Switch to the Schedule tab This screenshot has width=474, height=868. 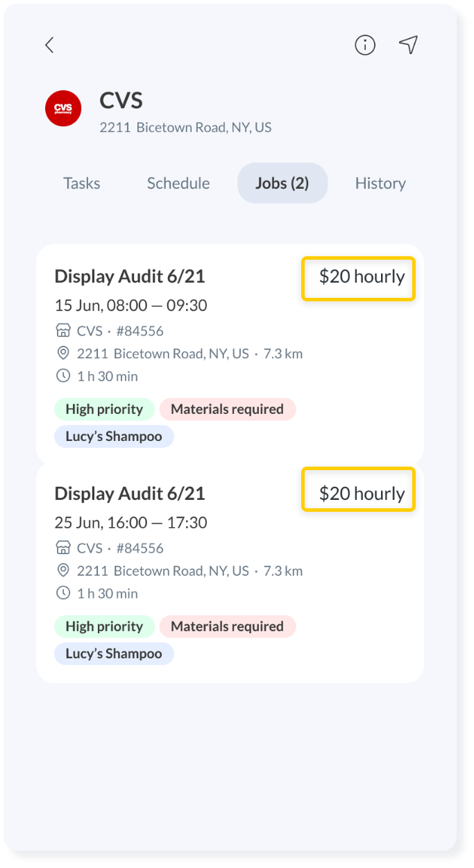tap(178, 183)
